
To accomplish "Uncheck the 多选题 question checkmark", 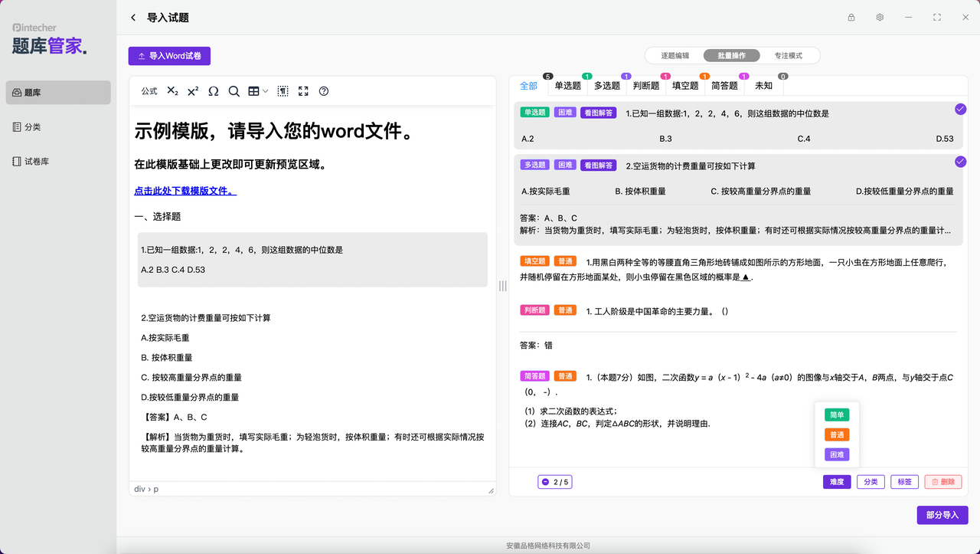I will click(x=961, y=162).
